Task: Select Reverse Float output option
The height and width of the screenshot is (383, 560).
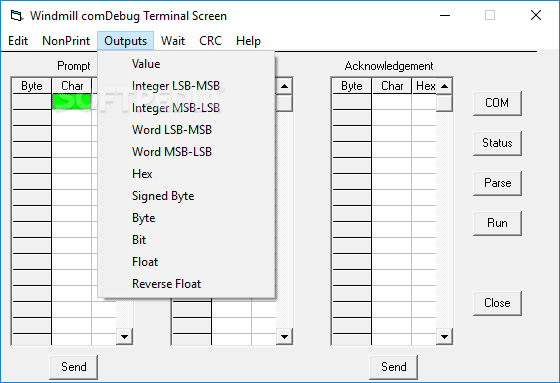Action: click(x=186, y=284)
